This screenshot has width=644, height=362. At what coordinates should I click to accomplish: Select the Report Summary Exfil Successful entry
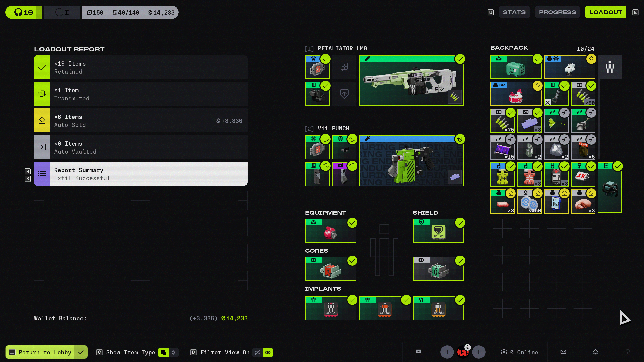tap(141, 174)
